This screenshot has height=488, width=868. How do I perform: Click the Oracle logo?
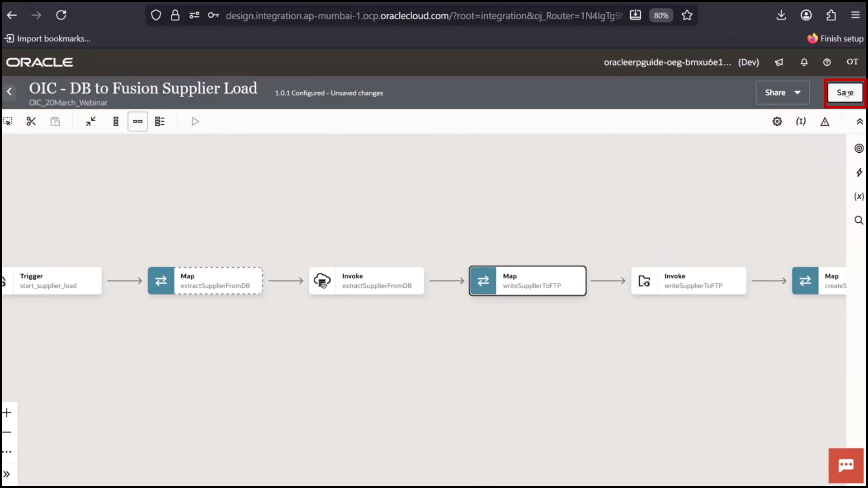click(x=39, y=62)
